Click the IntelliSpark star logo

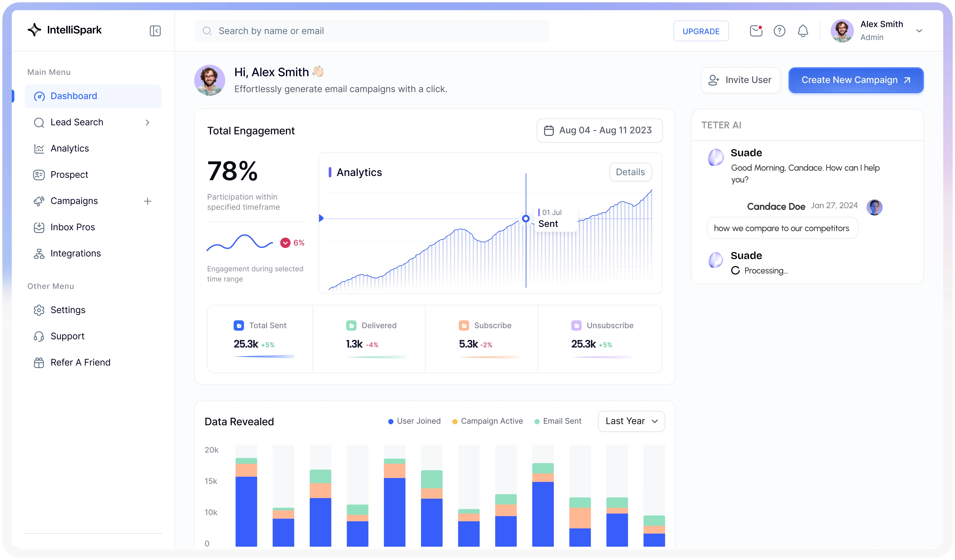pos(34,30)
